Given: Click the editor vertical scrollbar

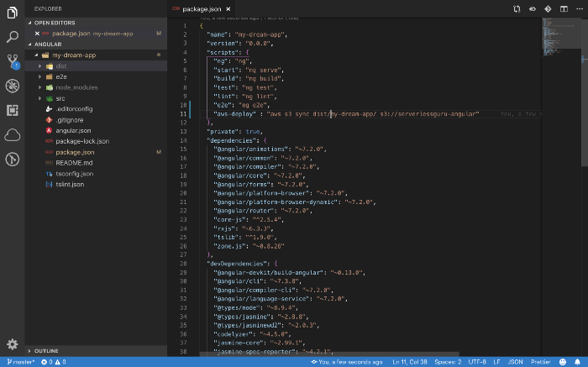Looking at the screenshot, I should pyautogui.click(x=585, y=92).
